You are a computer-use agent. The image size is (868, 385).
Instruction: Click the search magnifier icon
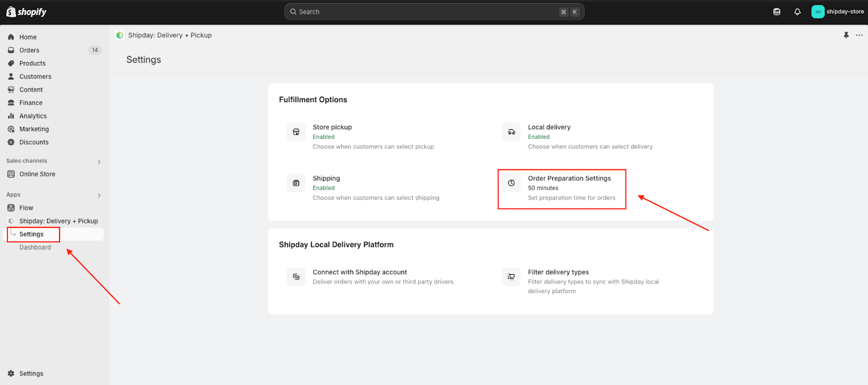[293, 12]
